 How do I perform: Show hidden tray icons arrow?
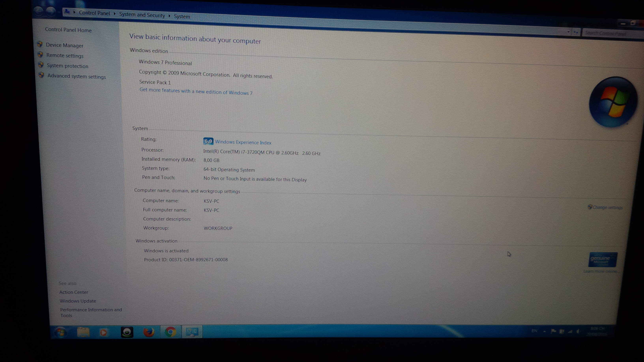(544, 331)
